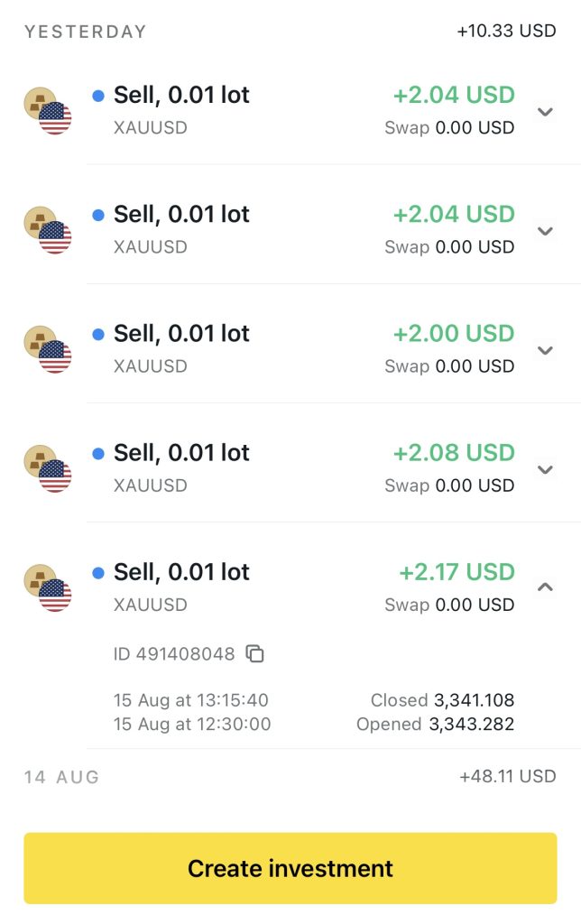Copy trade ID 491408048
Screen dimensions: 581x924
(x=255, y=653)
